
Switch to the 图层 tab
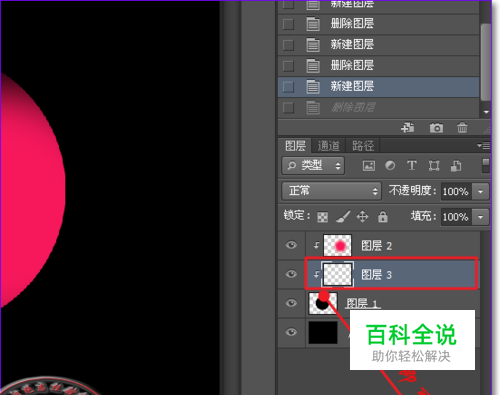295,146
